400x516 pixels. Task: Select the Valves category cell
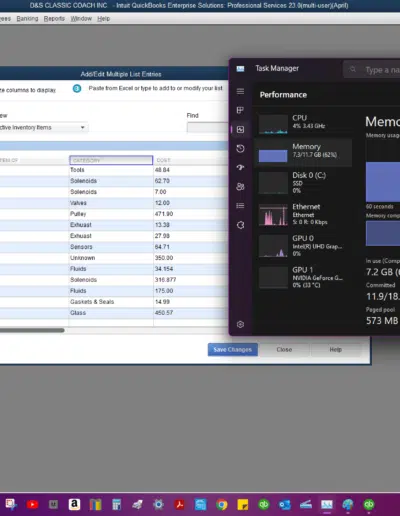111,203
